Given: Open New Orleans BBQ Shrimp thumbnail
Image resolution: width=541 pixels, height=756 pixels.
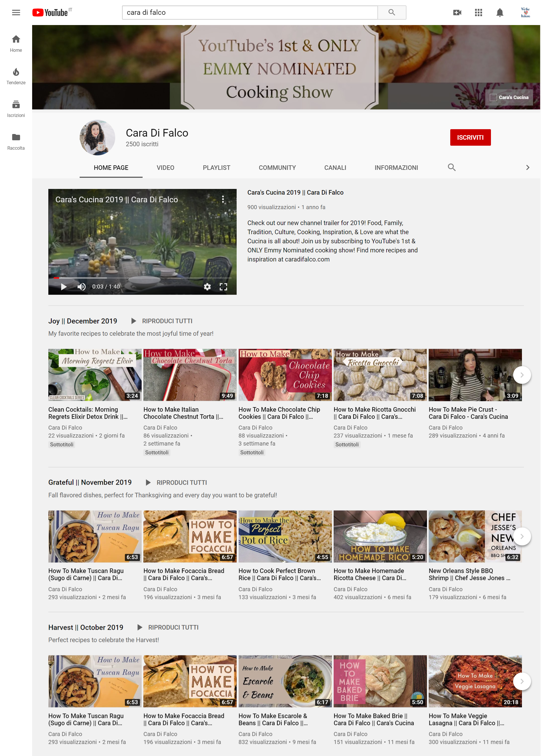Looking at the screenshot, I should (x=475, y=536).
